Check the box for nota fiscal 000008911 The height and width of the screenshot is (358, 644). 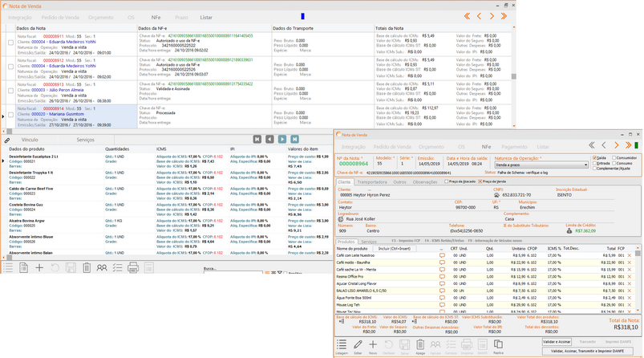(x=10, y=43)
